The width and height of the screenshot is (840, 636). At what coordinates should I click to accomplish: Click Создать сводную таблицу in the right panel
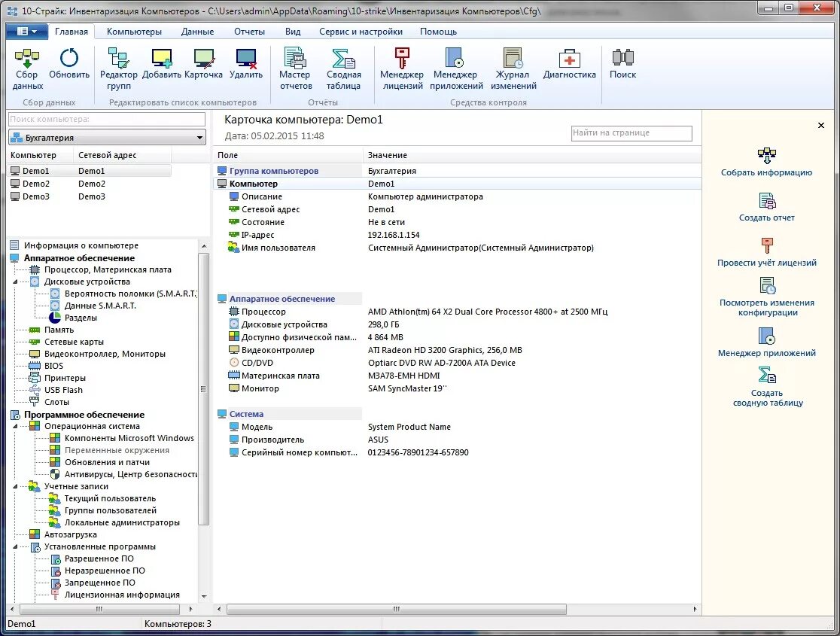coord(766,387)
